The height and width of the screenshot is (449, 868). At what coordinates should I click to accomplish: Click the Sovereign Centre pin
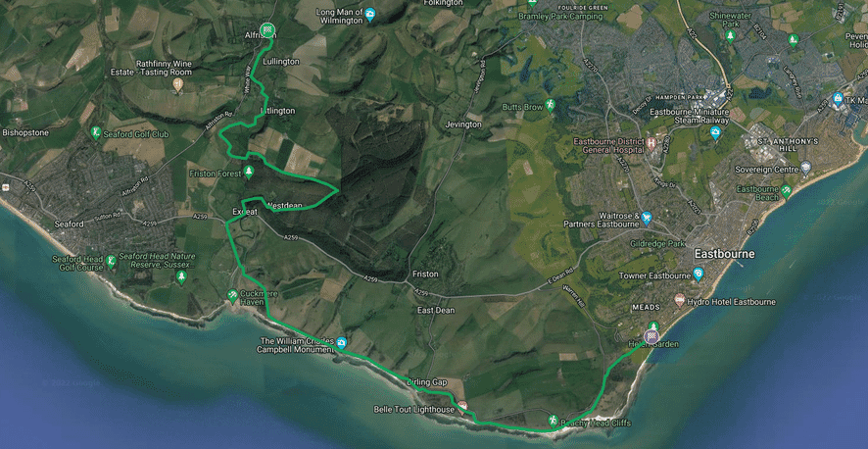tap(806, 168)
